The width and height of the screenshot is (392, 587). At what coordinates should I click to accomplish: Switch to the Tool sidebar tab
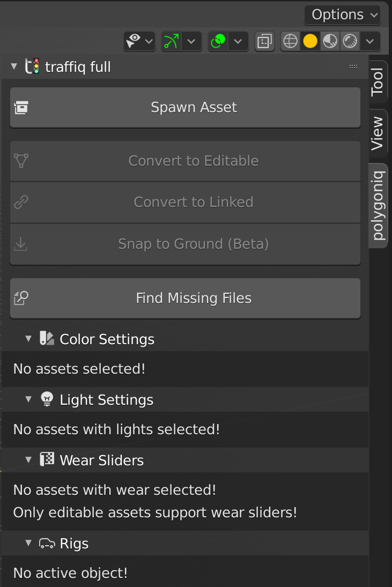378,81
